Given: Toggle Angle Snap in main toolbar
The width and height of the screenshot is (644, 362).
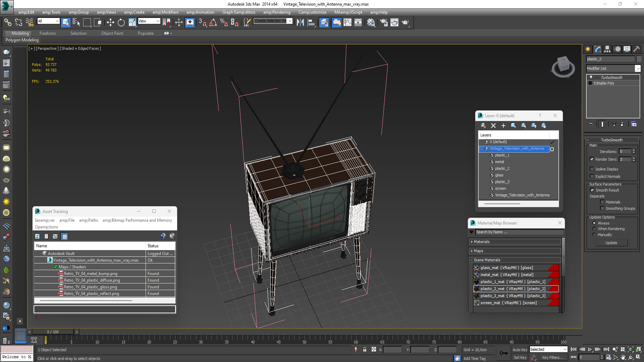Looking at the screenshot, I should click(213, 22).
